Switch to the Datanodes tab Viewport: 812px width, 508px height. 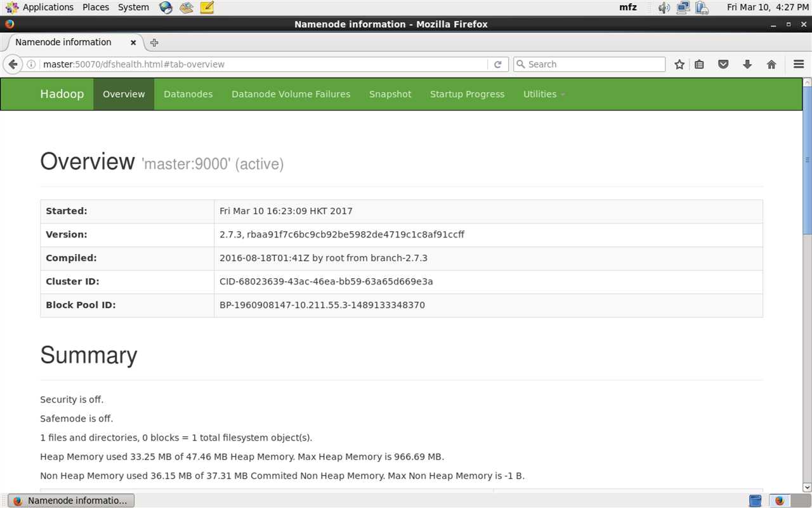pyautogui.click(x=188, y=94)
